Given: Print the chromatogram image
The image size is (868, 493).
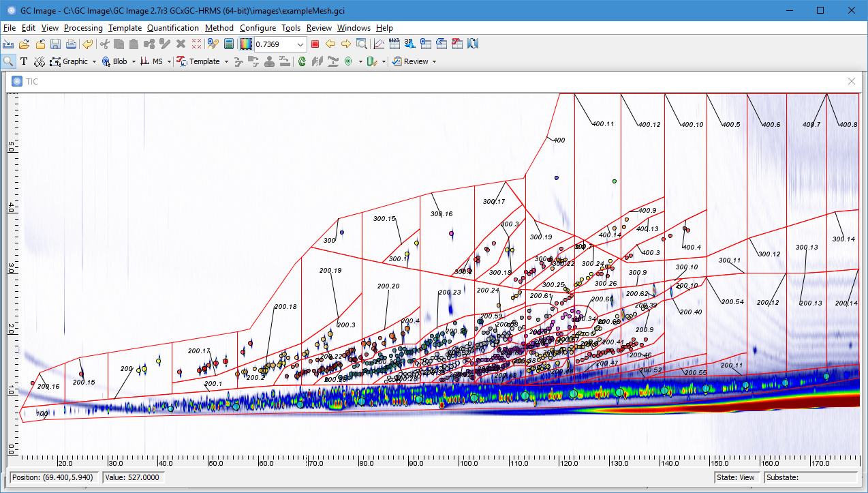Looking at the screenshot, I should pyautogui.click(x=71, y=43).
